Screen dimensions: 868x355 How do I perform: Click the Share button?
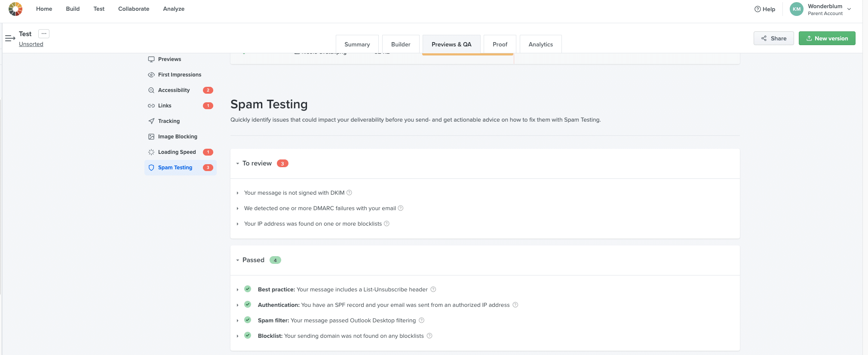773,38
